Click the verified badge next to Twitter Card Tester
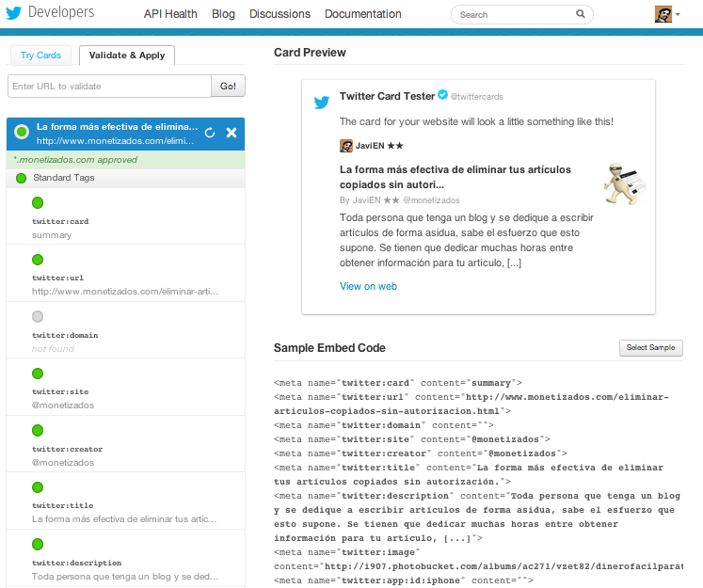Viewport: 703px width, 588px height. (442, 95)
